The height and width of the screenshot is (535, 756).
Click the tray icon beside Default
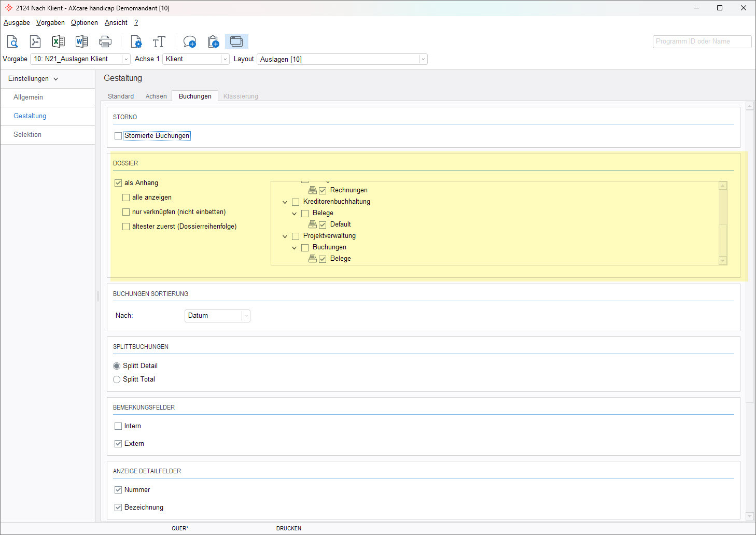(313, 224)
